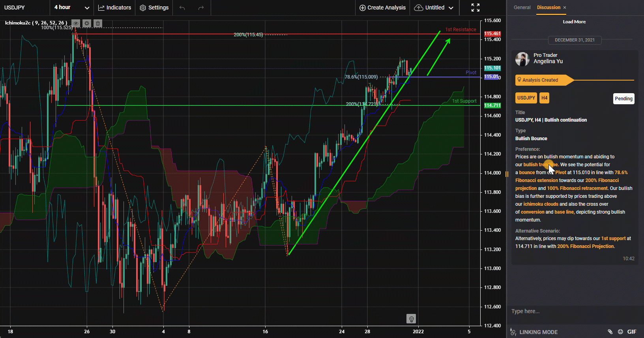Click the 1st Support price label 114.711
The image size is (644, 338).
pos(492,105)
